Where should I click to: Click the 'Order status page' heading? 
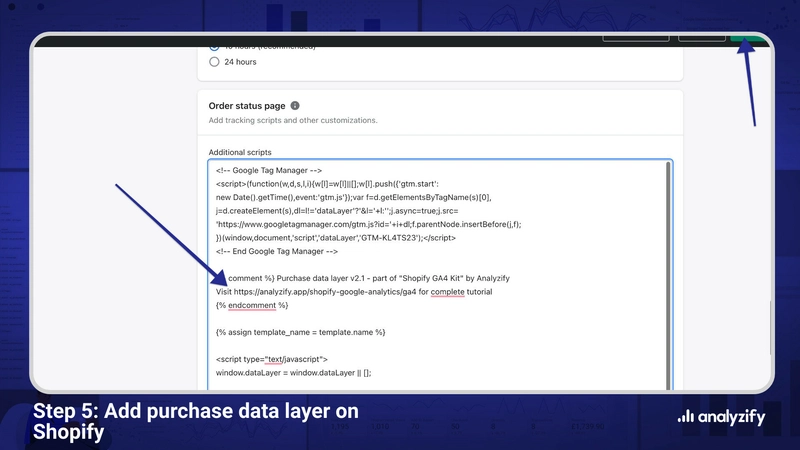[x=247, y=106]
